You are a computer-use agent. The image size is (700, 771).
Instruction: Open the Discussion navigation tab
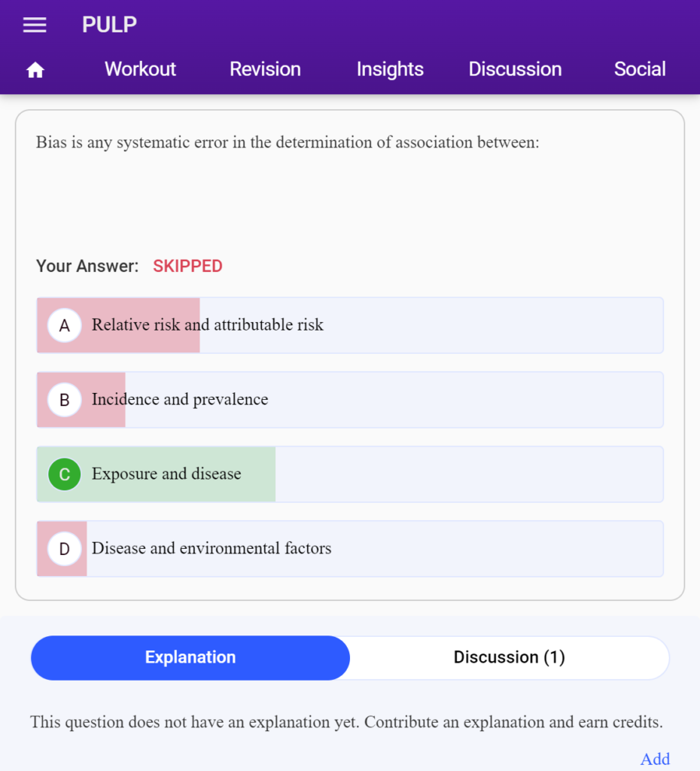coord(515,69)
